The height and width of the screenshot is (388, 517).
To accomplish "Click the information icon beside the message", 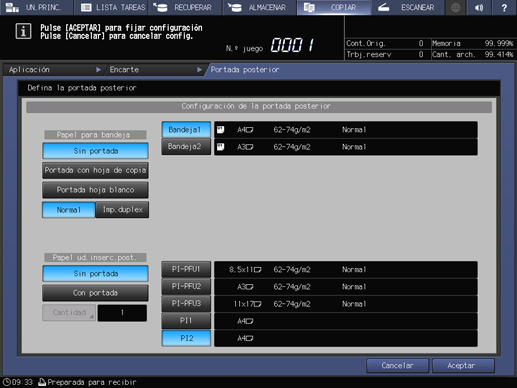I will [23, 31].
